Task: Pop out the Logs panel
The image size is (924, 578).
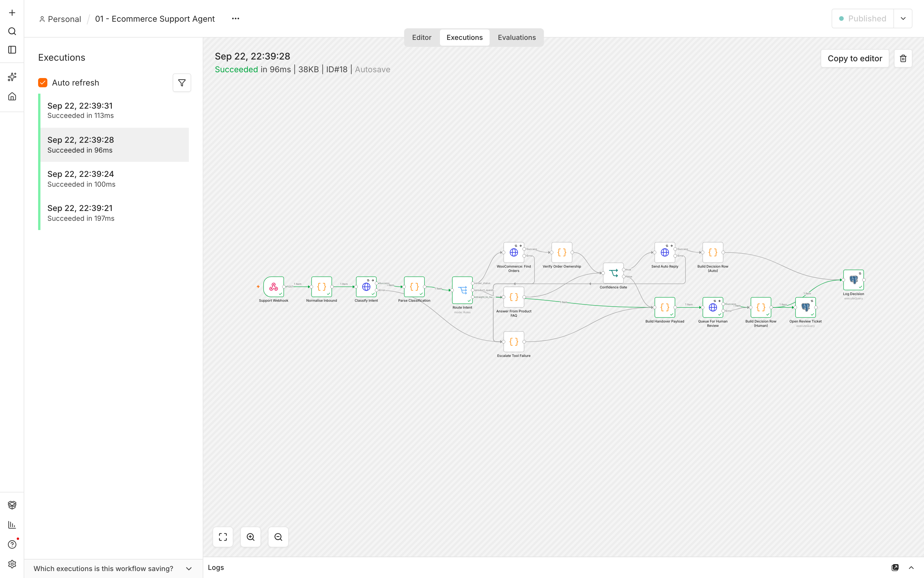Action: (x=895, y=568)
